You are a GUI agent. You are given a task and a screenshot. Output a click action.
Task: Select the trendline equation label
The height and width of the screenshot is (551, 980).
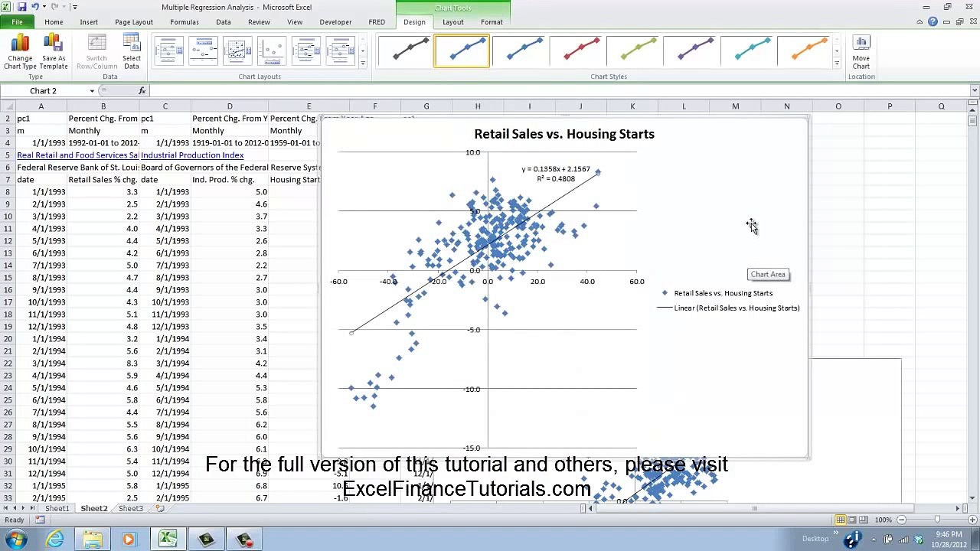(x=556, y=174)
